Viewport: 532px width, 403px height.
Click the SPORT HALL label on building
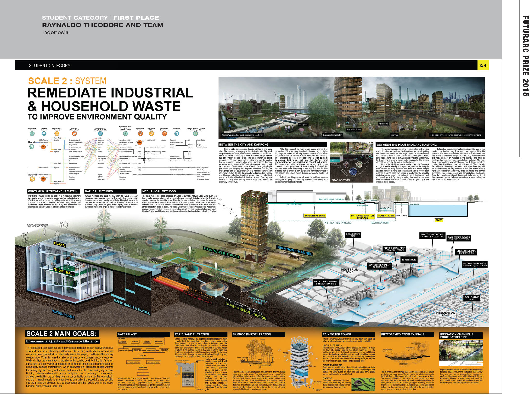[64, 272]
